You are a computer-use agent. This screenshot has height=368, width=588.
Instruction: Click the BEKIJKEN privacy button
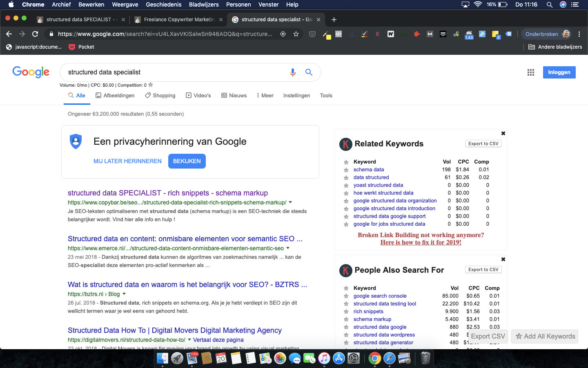coord(187,161)
